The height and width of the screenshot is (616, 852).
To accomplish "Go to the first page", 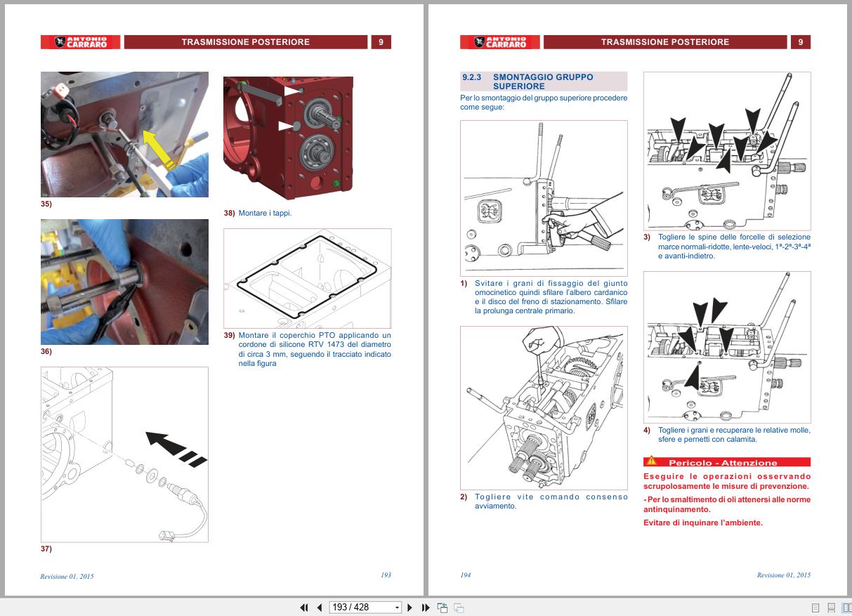I will point(304,608).
